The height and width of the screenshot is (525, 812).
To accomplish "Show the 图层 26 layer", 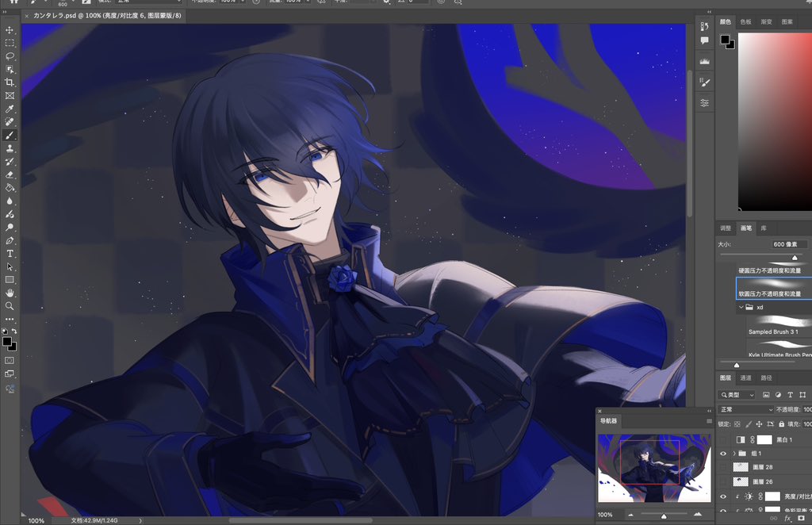I will pos(723,481).
